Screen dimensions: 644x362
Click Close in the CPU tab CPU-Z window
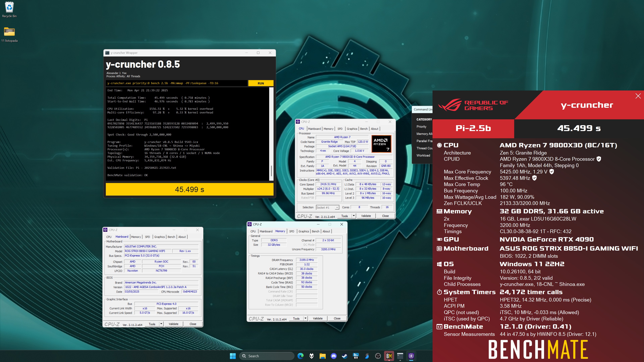point(385,216)
